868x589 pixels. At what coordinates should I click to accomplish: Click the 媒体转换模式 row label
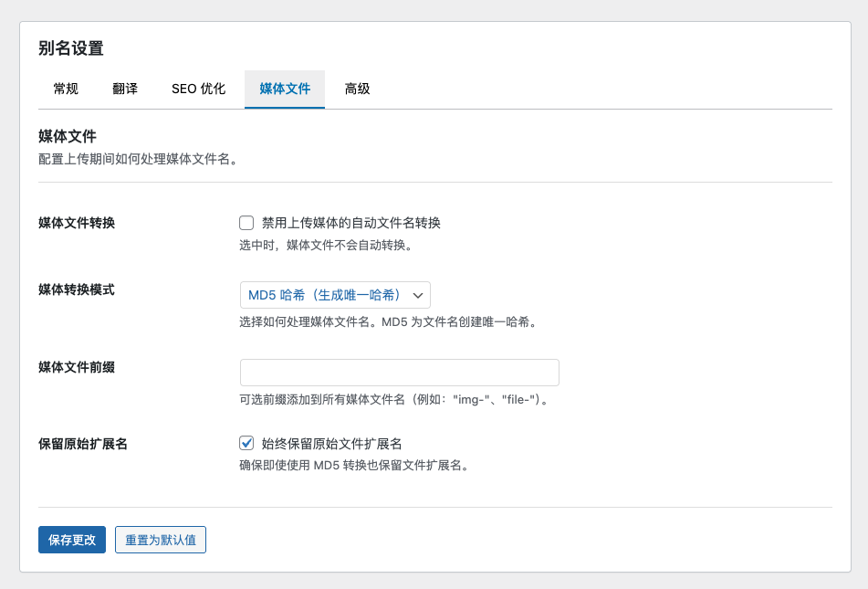tap(77, 289)
